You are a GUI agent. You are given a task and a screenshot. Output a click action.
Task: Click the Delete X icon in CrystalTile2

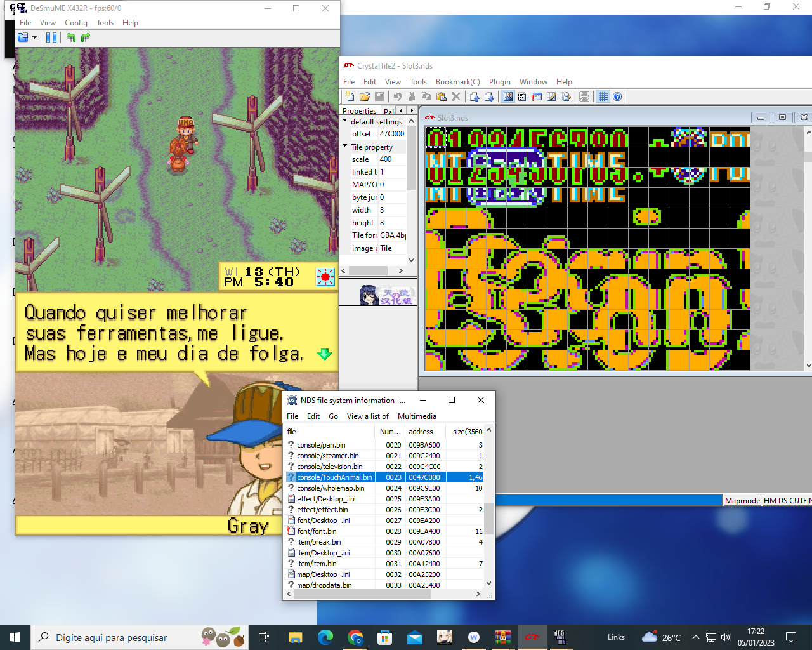[x=455, y=96]
